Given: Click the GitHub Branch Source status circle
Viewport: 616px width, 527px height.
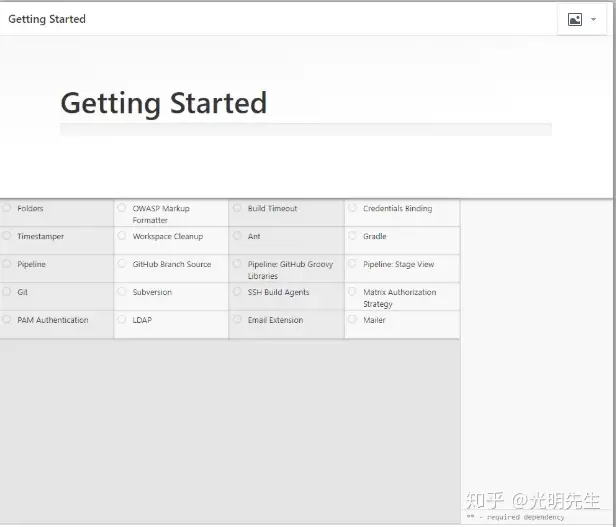Looking at the screenshot, I should (x=122, y=263).
